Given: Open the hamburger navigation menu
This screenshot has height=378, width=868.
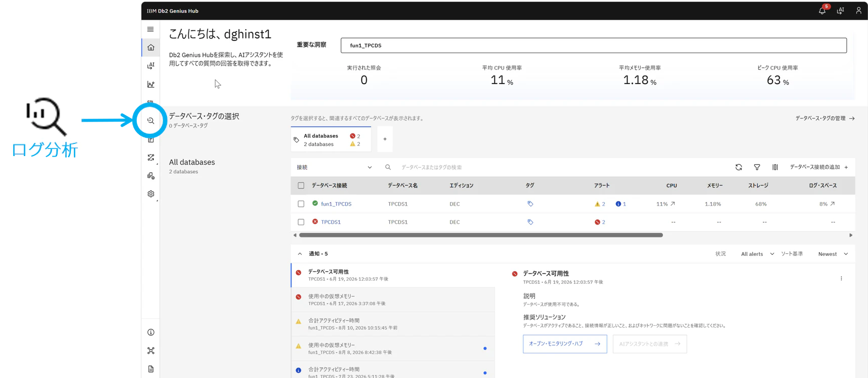Looking at the screenshot, I should click(150, 29).
